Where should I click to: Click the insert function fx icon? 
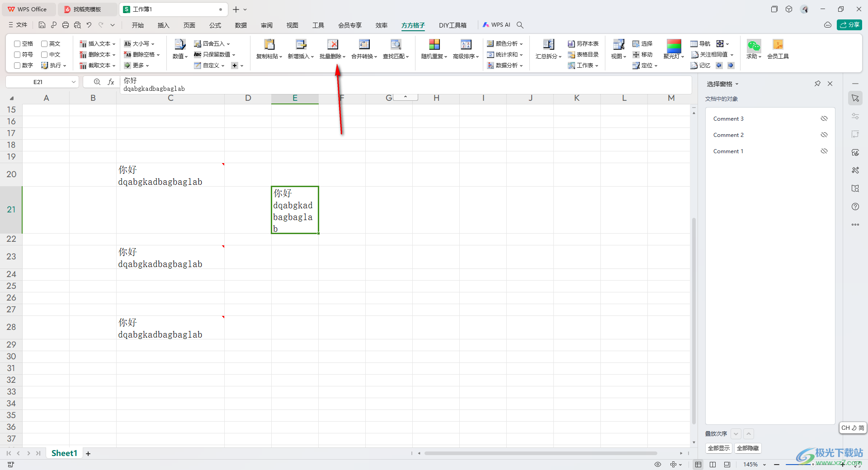click(x=111, y=82)
